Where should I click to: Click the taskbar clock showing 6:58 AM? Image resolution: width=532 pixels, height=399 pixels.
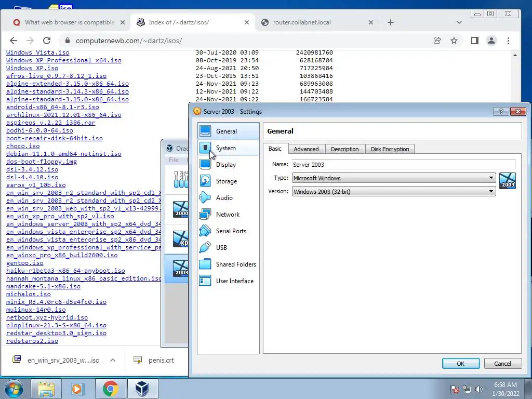[506, 389]
